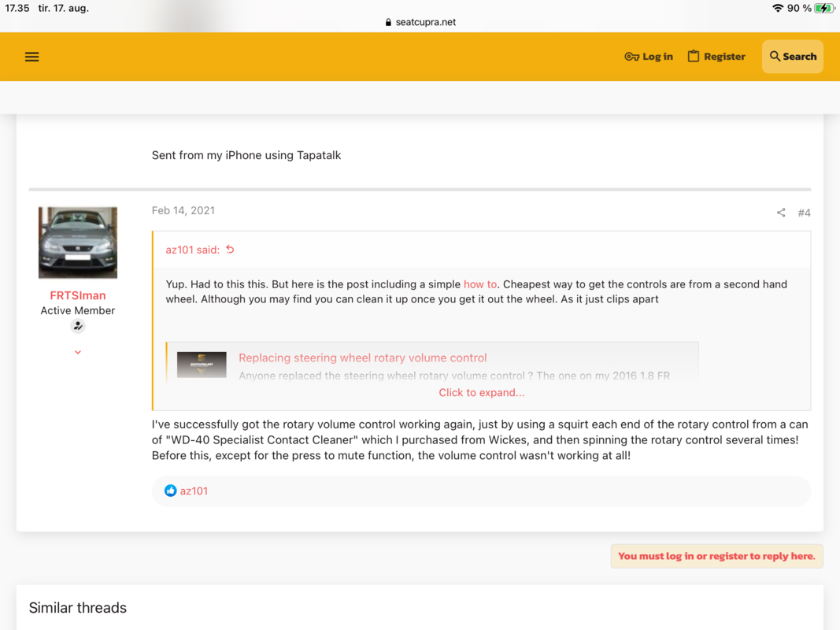Screen dimensions: 840x630
Task: Tap the Wi-Fi status icon
Action: point(778,8)
